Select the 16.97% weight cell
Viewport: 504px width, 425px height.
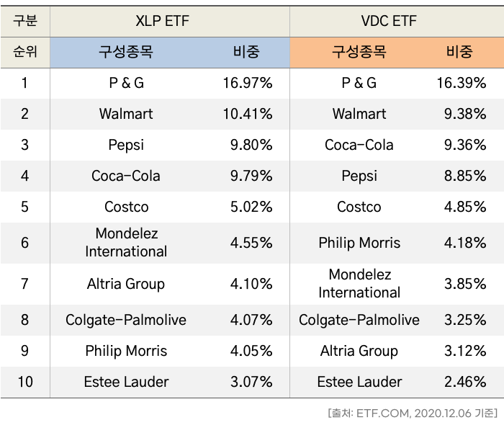click(x=247, y=83)
